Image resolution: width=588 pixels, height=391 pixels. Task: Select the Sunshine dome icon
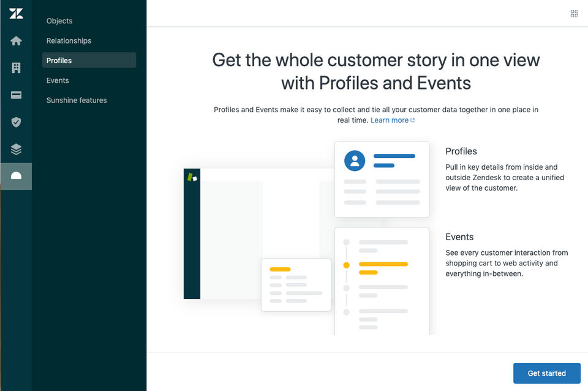[16, 176]
